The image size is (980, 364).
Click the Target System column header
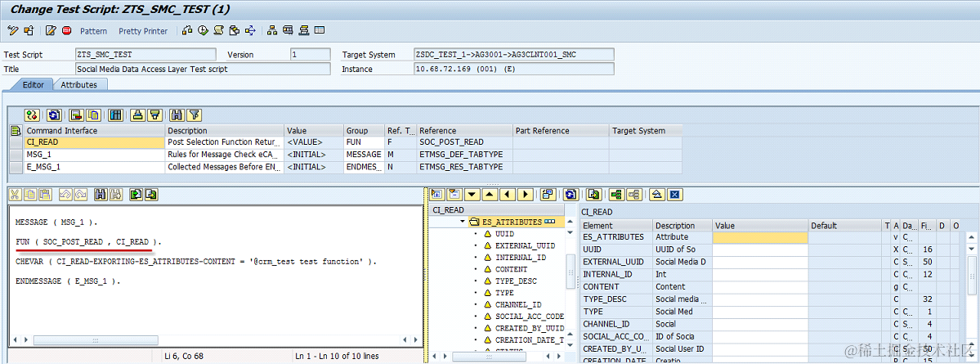point(646,131)
